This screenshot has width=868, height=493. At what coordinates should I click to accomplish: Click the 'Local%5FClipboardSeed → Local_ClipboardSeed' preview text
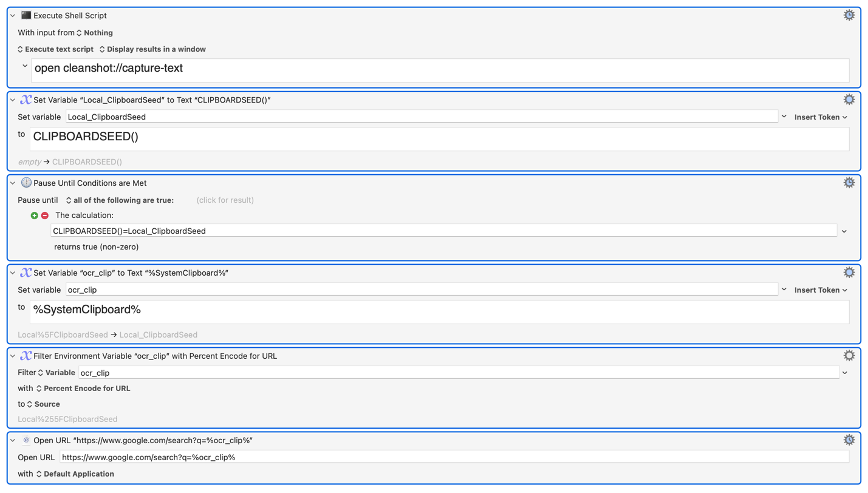(x=108, y=335)
